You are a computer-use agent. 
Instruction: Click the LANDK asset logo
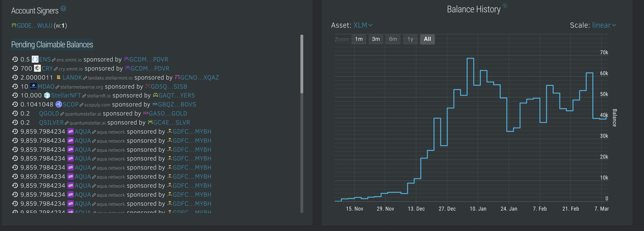click(x=59, y=77)
